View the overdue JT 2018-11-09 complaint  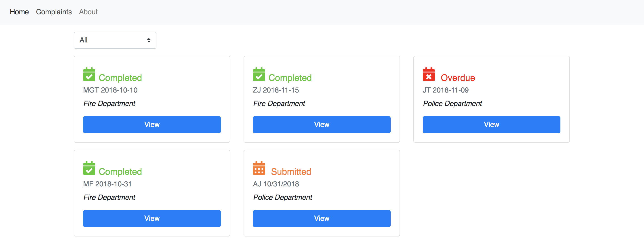(x=491, y=124)
